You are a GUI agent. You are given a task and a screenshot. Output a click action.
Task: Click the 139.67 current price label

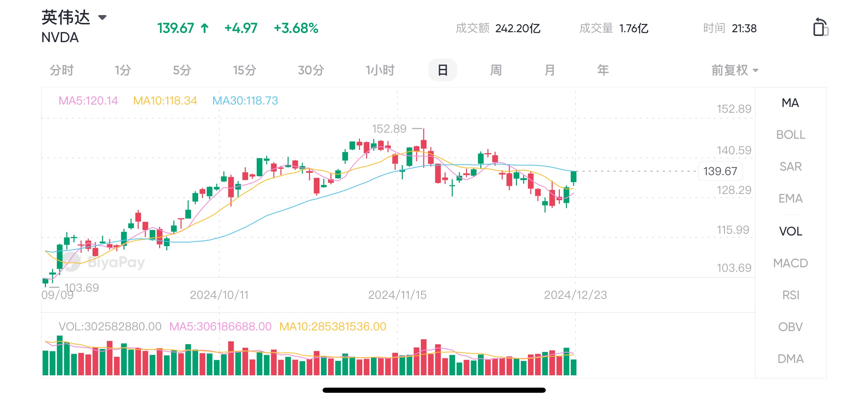720,171
